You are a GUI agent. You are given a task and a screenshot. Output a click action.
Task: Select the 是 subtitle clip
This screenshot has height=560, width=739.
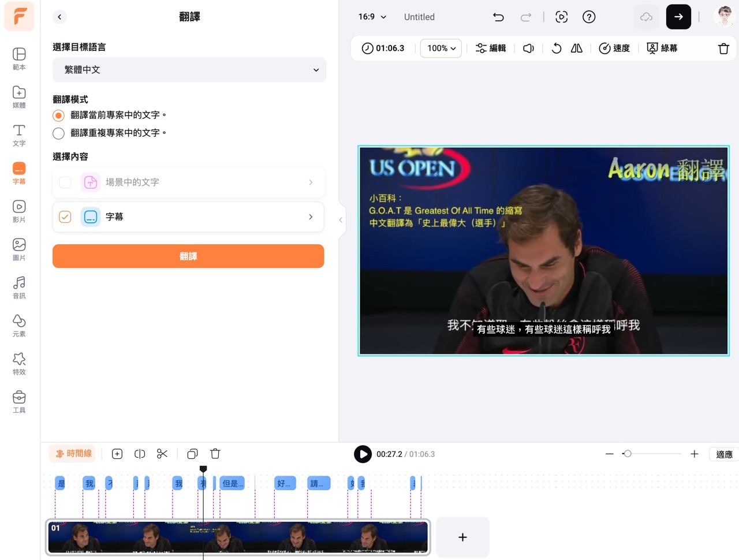[61, 483]
